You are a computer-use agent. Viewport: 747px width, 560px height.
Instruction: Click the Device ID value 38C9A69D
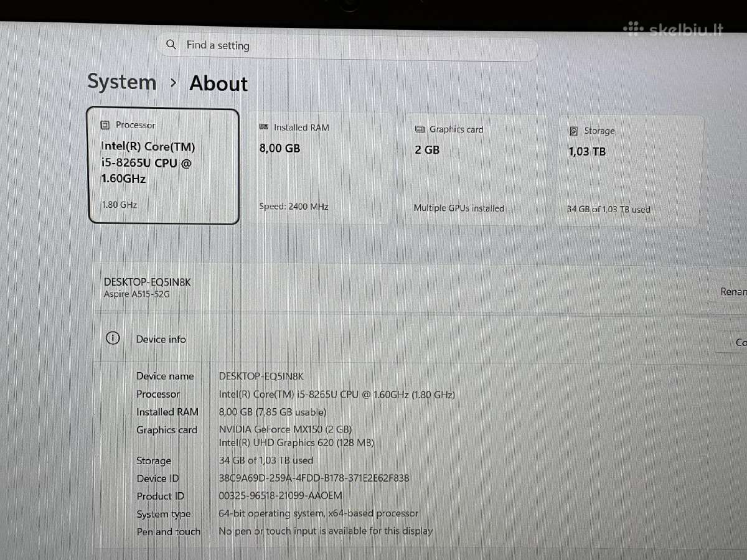tap(314, 478)
